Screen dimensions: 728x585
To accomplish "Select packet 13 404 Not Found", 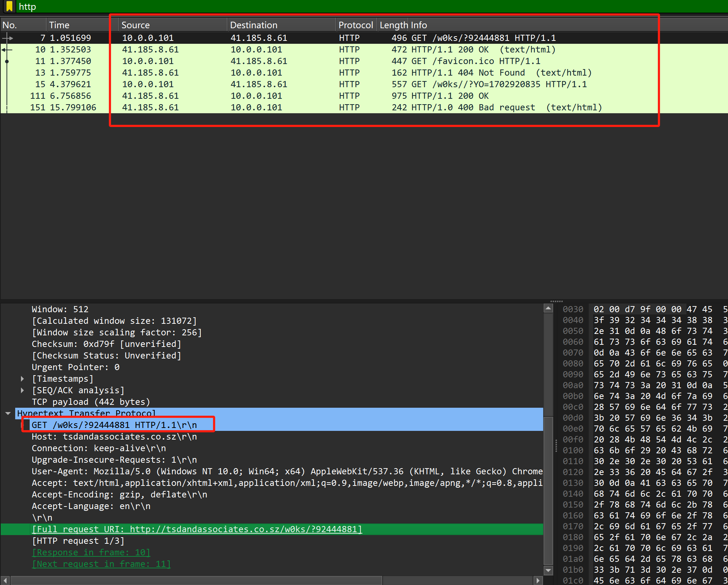I will [364, 73].
